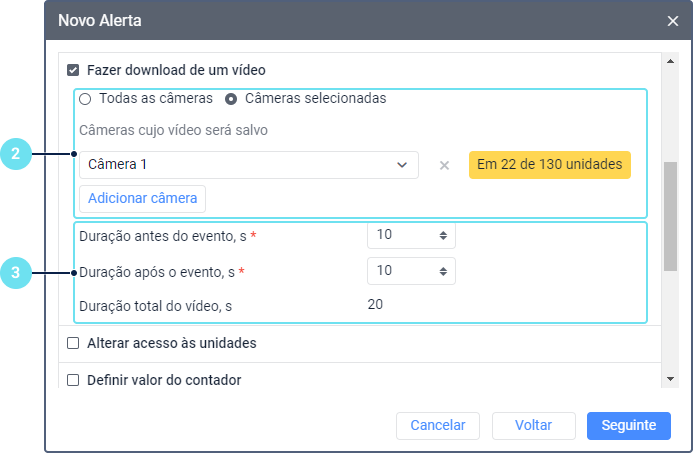Click the Em 22 de 130 unidades badge
Image resolution: width=693 pixels, height=453 pixels.
click(550, 165)
